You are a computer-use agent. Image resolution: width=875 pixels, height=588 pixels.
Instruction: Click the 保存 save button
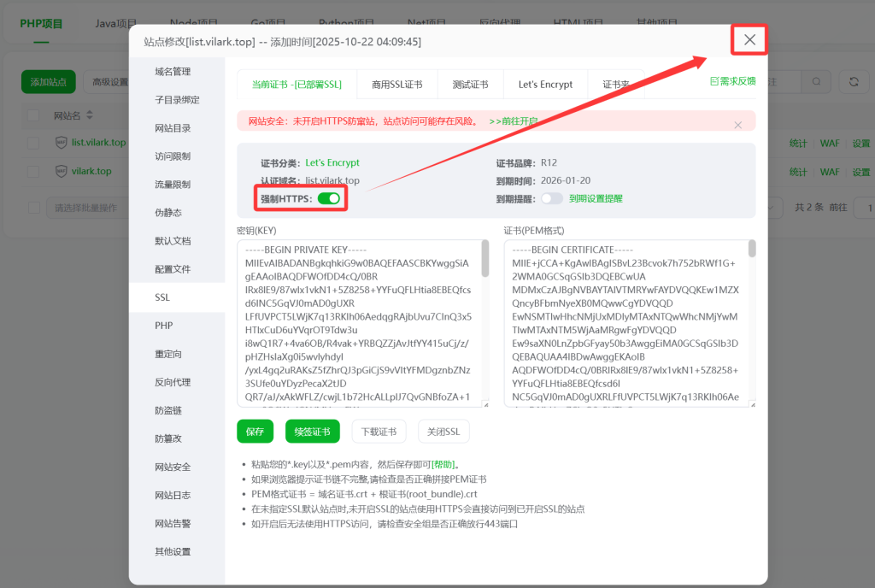click(255, 431)
